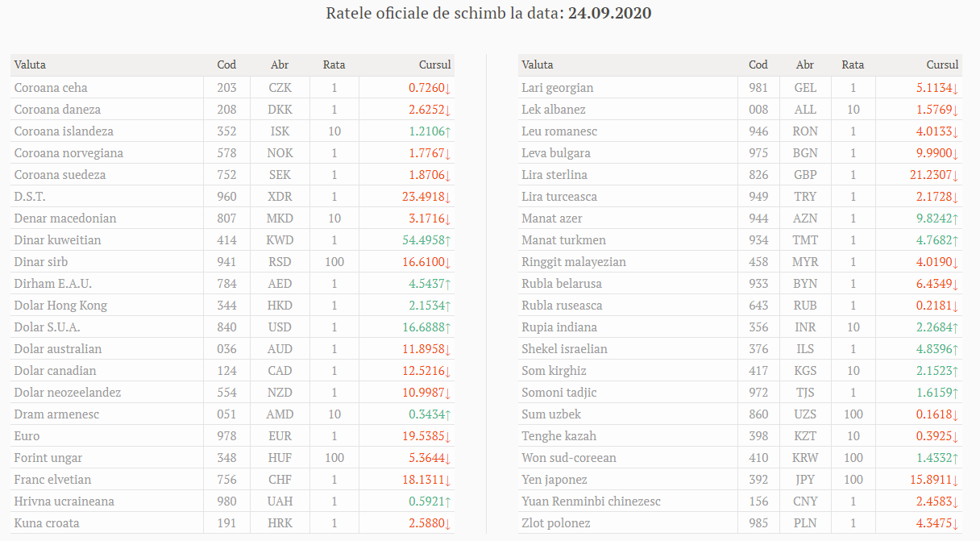Click the Cod header in the left table

(x=226, y=65)
